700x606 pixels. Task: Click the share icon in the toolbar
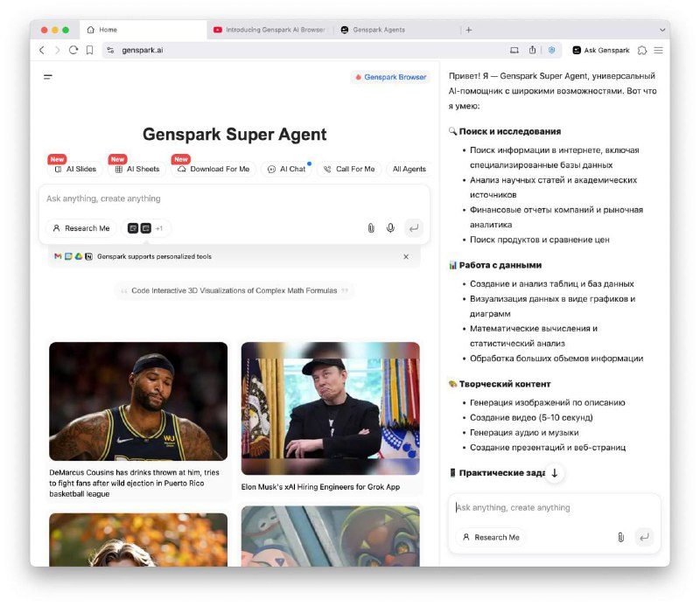coord(532,50)
